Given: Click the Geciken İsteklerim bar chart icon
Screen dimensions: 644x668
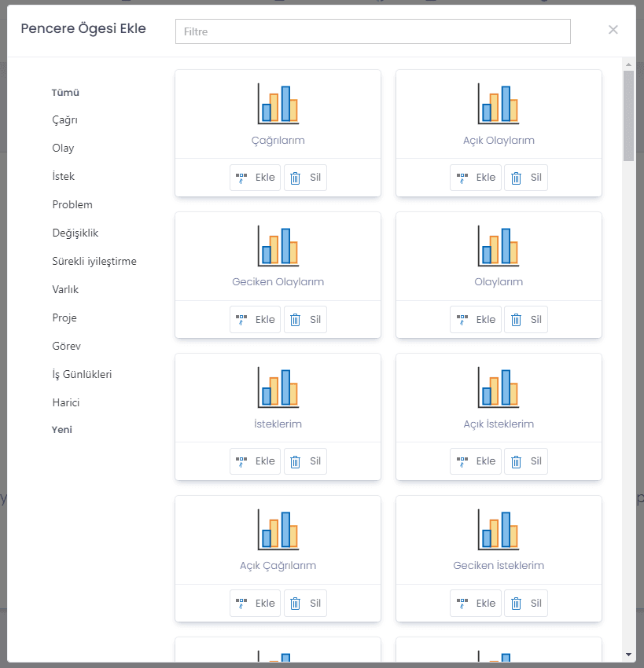Looking at the screenshot, I should (x=499, y=530).
